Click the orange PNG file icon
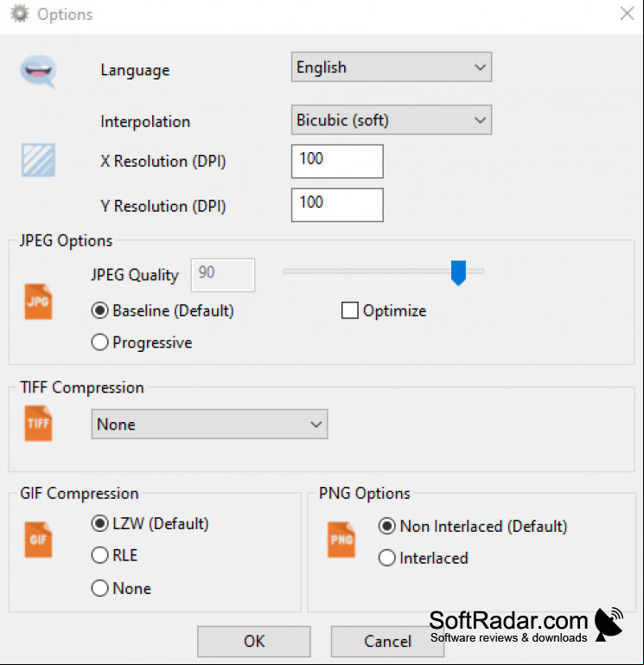This screenshot has width=644, height=665. click(341, 540)
